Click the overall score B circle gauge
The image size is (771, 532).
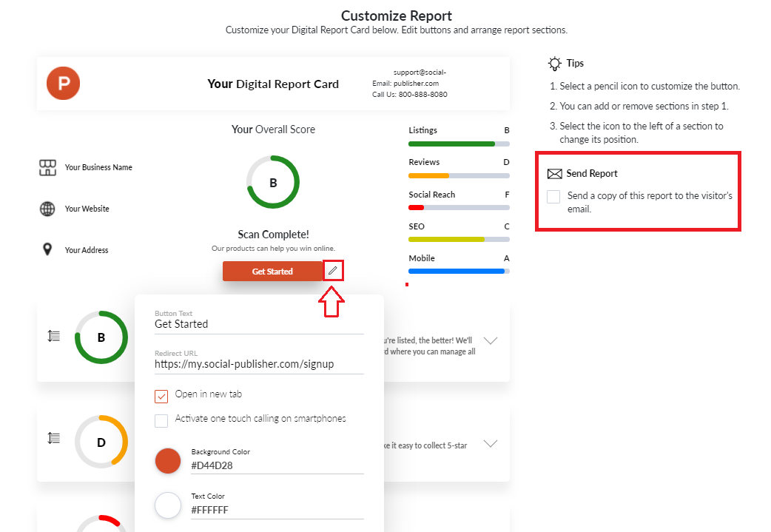pos(273,183)
